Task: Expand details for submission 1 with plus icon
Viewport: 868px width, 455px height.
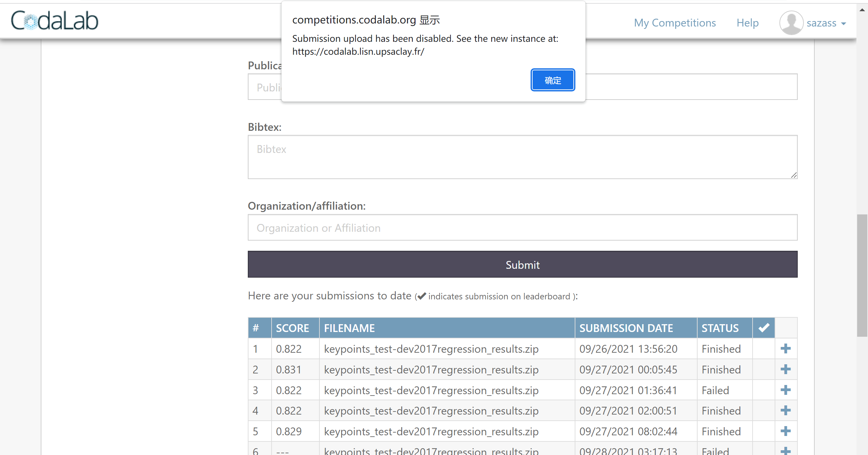Action: [x=785, y=349]
